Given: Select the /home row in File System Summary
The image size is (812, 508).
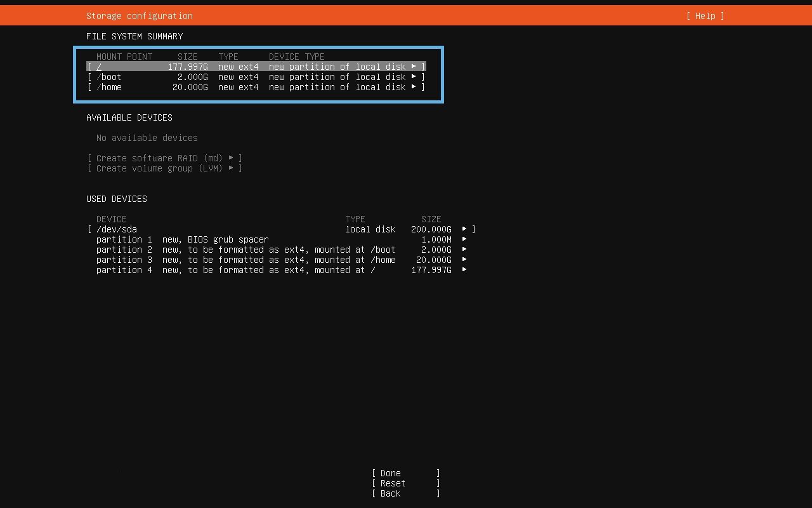Looking at the screenshot, I should pos(190,87).
